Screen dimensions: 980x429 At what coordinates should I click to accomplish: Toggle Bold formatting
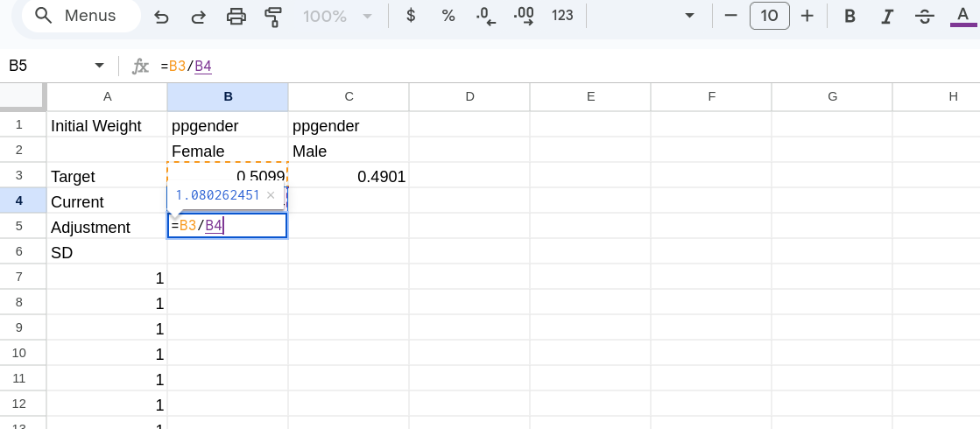[x=850, y=16]
